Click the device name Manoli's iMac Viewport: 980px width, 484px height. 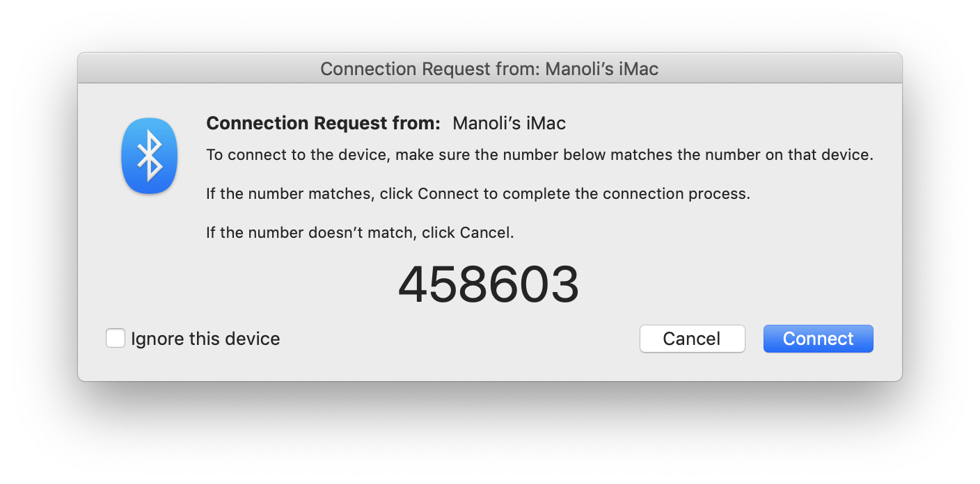509,123
